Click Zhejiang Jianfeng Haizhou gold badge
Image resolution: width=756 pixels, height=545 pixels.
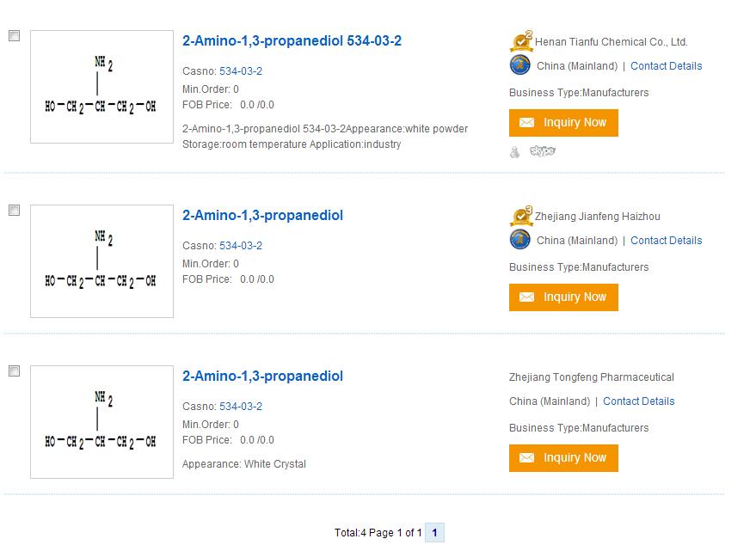click(x=521, y=216)
